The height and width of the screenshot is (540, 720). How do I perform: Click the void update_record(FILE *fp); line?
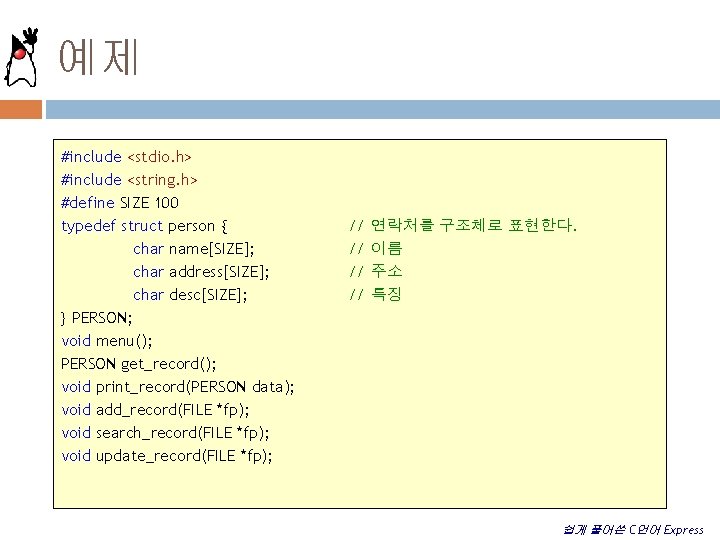pos(167,456)
